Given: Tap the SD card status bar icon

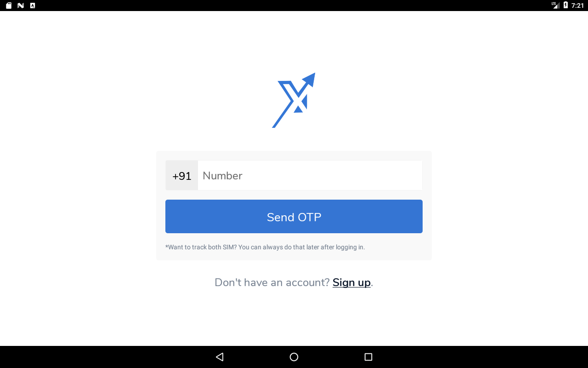Looking at the screenshot, I should tap(9, 6).
